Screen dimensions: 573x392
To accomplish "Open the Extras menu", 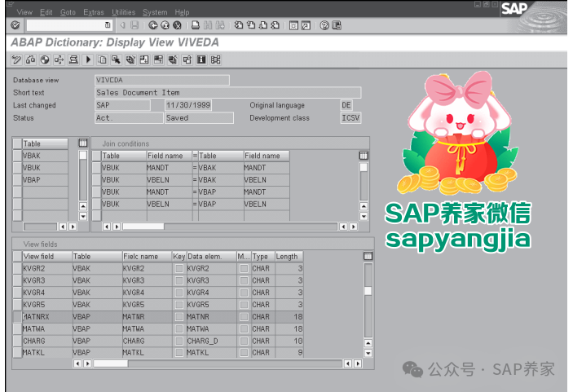I will pos(94,12).
